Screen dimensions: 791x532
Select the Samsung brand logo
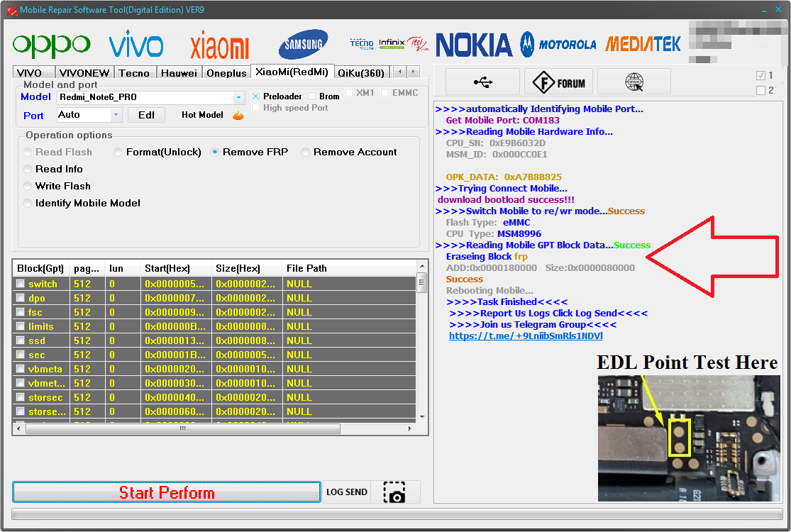[x=303, y=44]
